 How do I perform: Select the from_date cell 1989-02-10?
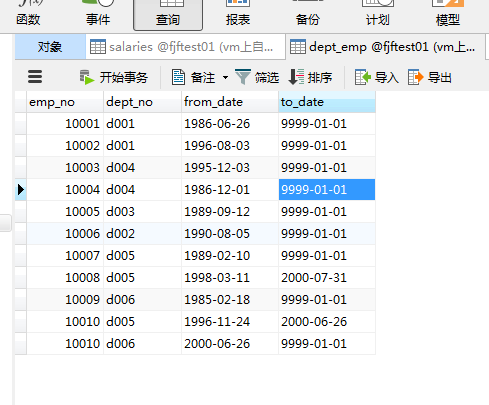coord(230,256)
